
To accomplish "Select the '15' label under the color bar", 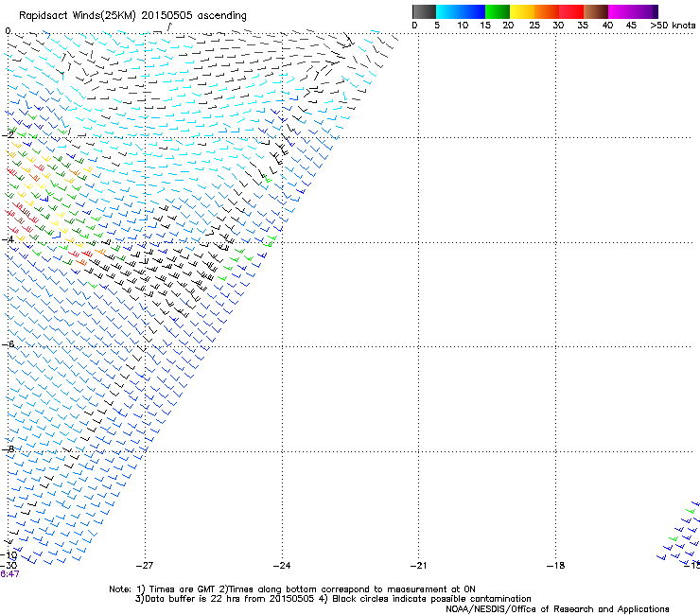I will coord(485,26).
